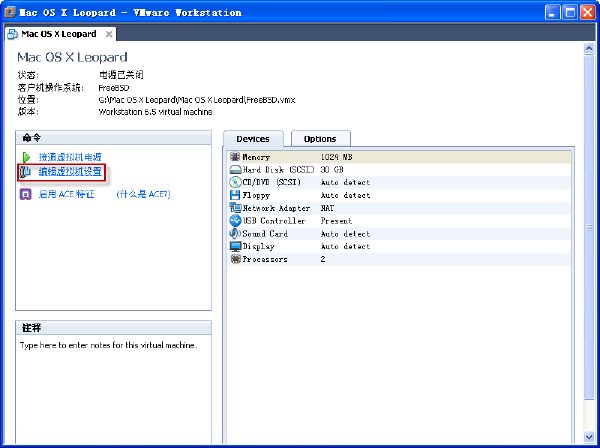Click the FreeBSD.vmx location path

pyautogui.click(x=197, y=100)
